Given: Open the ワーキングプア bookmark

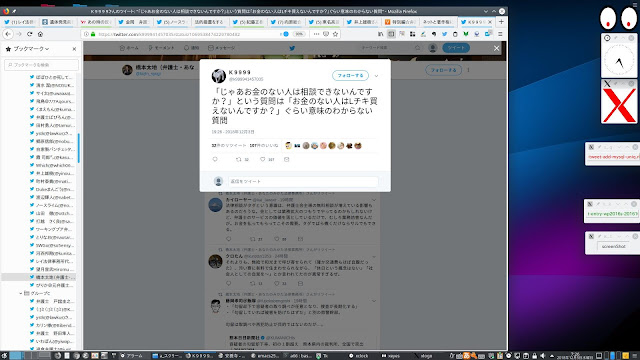Looking at the screenshot, I should click(51, 229).
